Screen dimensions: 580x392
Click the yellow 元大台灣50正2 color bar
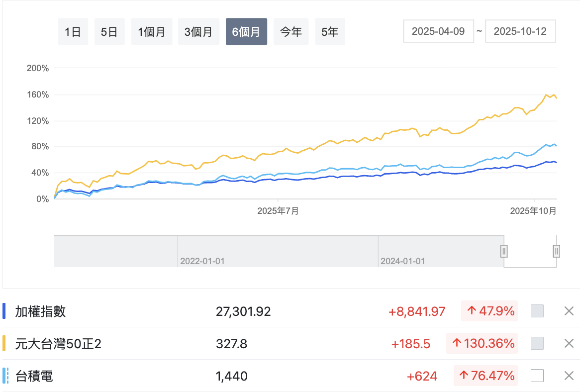(x=4, y=343)
